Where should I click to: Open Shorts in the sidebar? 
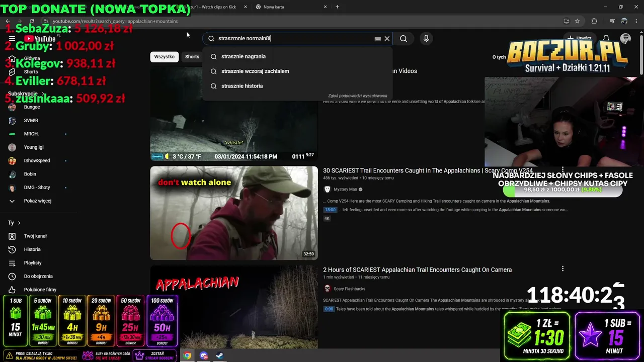point(31,72)
